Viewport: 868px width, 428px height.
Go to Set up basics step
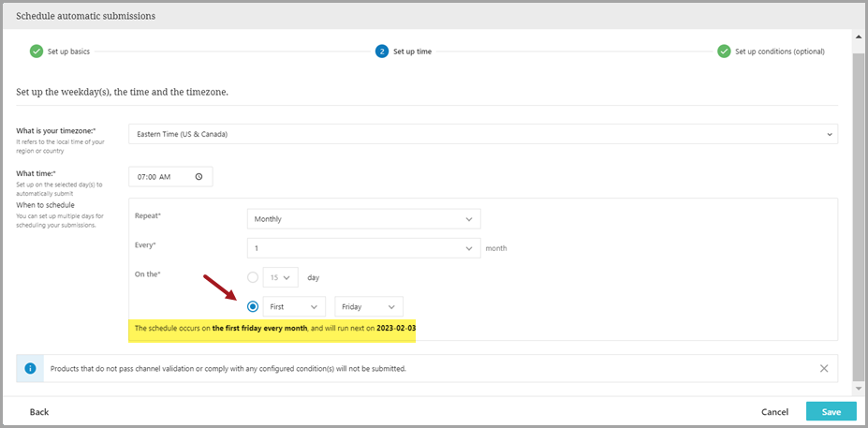coord(68,52)
